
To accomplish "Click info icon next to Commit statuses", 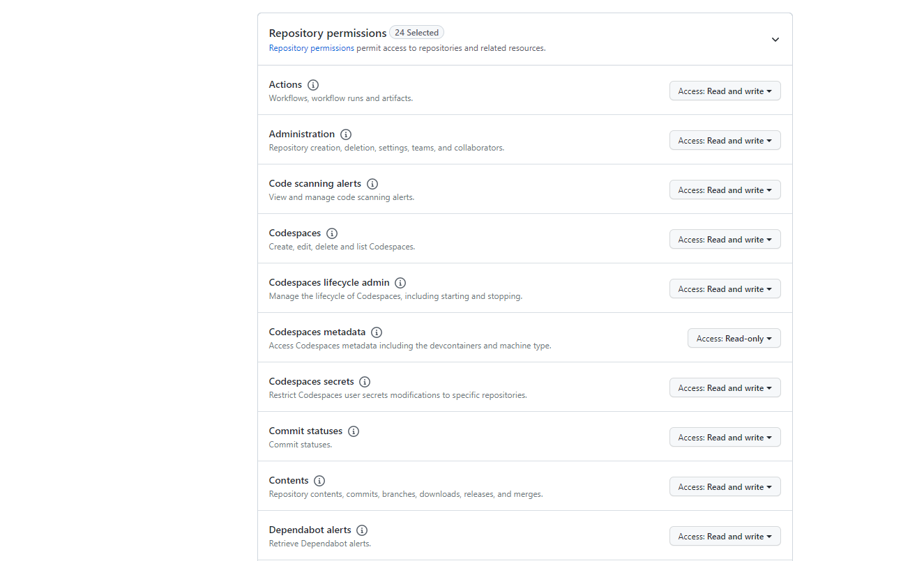I will pyautogui.click(x=354, y=431).
